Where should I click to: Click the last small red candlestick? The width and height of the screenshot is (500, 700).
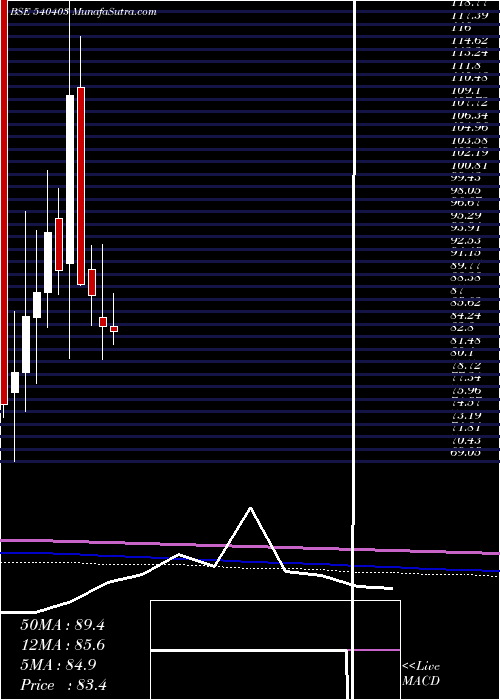(x=114, y=329)
